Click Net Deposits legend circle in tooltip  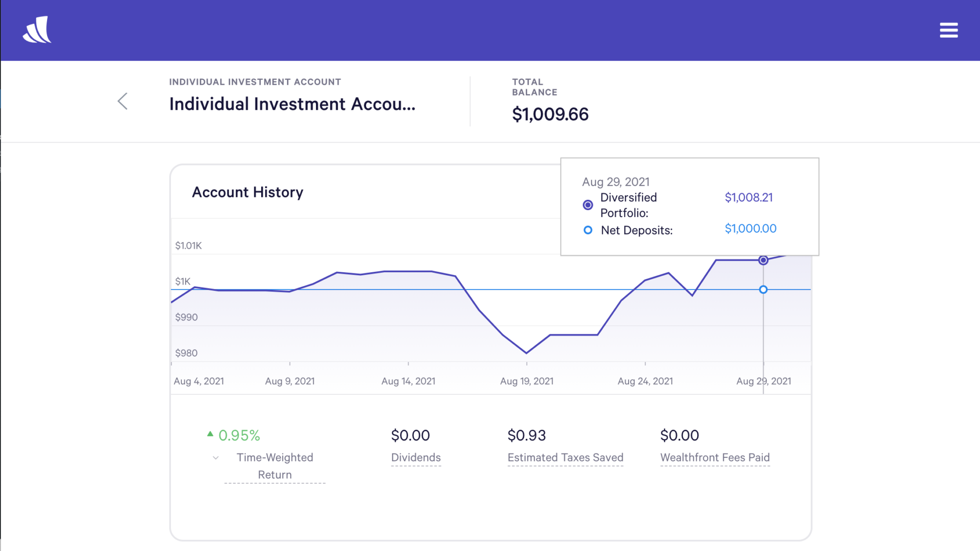(x=588, y=230)
